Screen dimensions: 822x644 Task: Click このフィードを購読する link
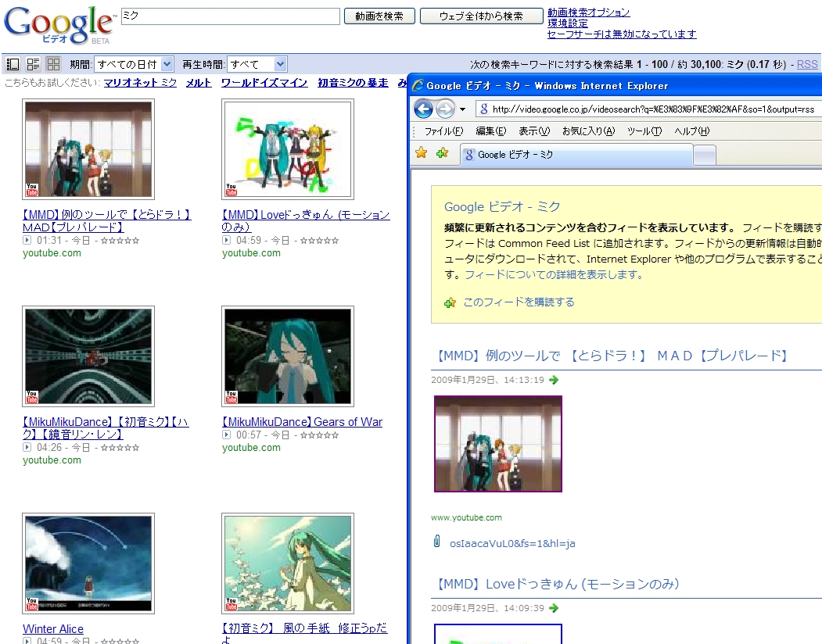519,302
